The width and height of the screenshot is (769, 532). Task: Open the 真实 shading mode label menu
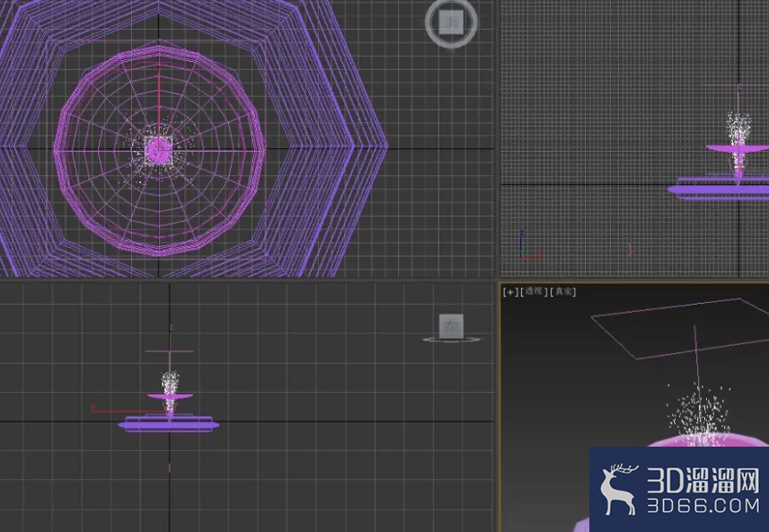pyautogui.click(x=563, y=291)
